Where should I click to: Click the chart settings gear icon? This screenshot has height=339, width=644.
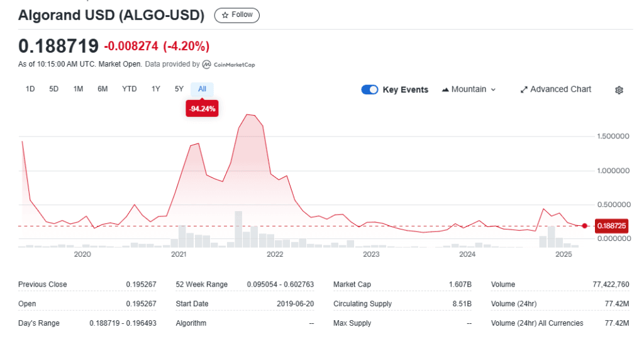coord(619,90)
